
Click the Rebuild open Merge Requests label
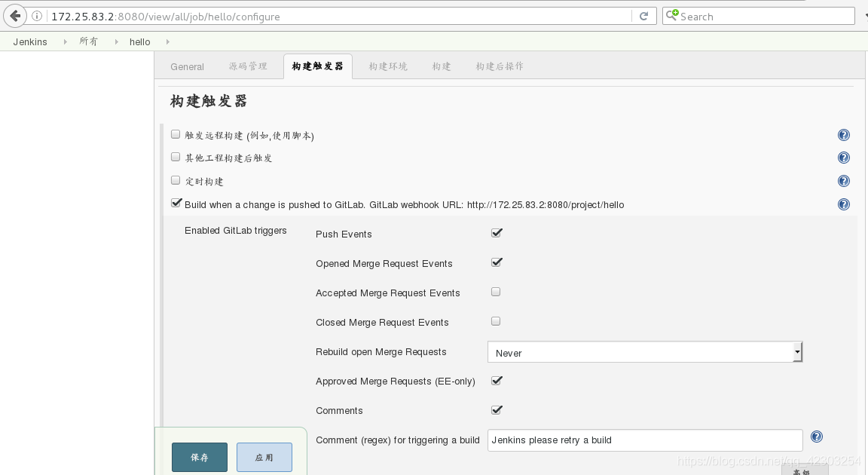point(381,351)
